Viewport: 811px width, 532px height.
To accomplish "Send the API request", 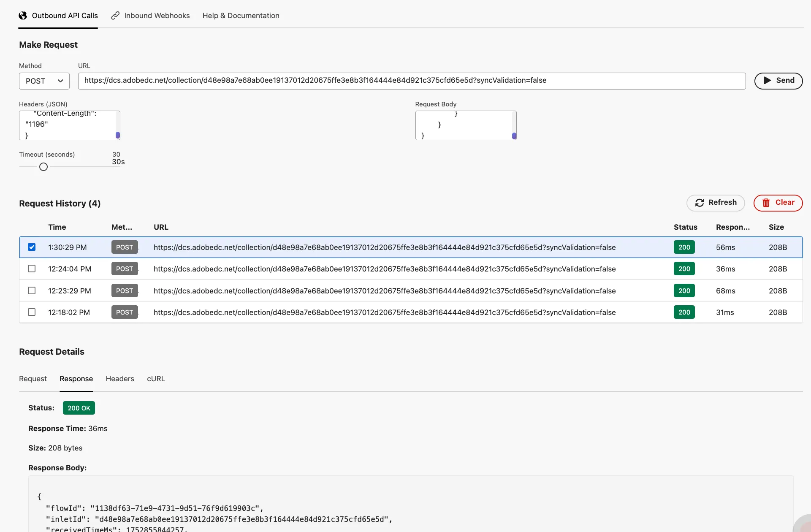I will (778, 81).
